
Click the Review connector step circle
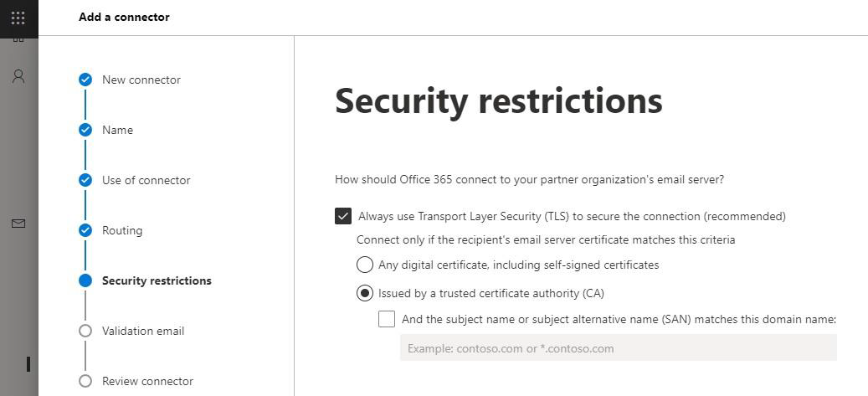tap(85, 381)
